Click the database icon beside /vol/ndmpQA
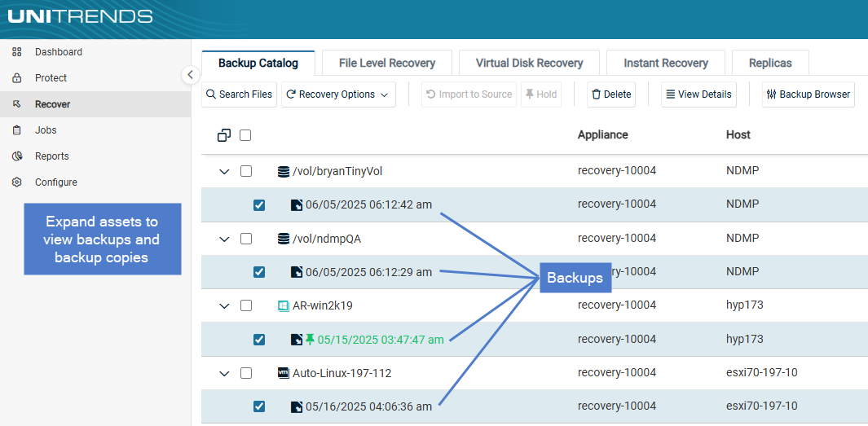This screenshot has width=868, height=426. pos(284,239)
